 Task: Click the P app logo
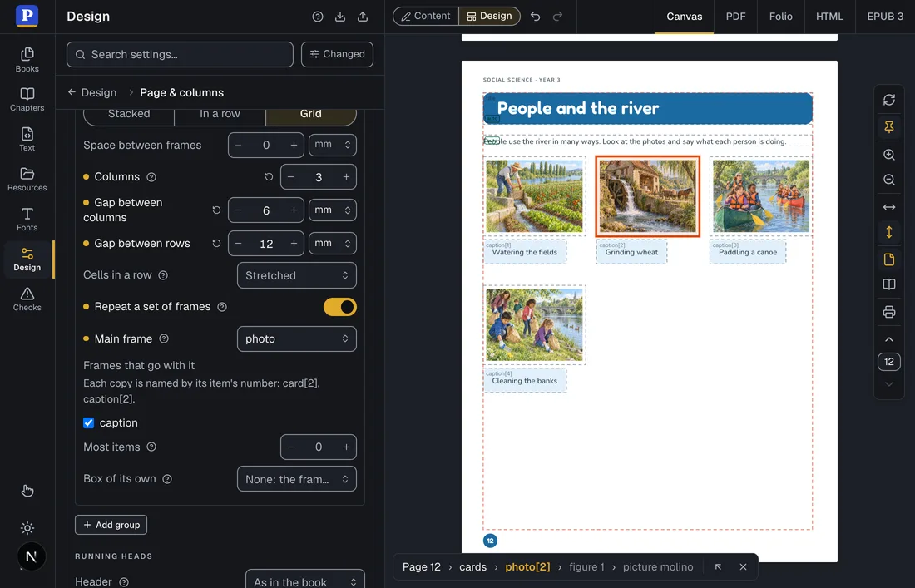pyautogui.click(x=27, y=16)
